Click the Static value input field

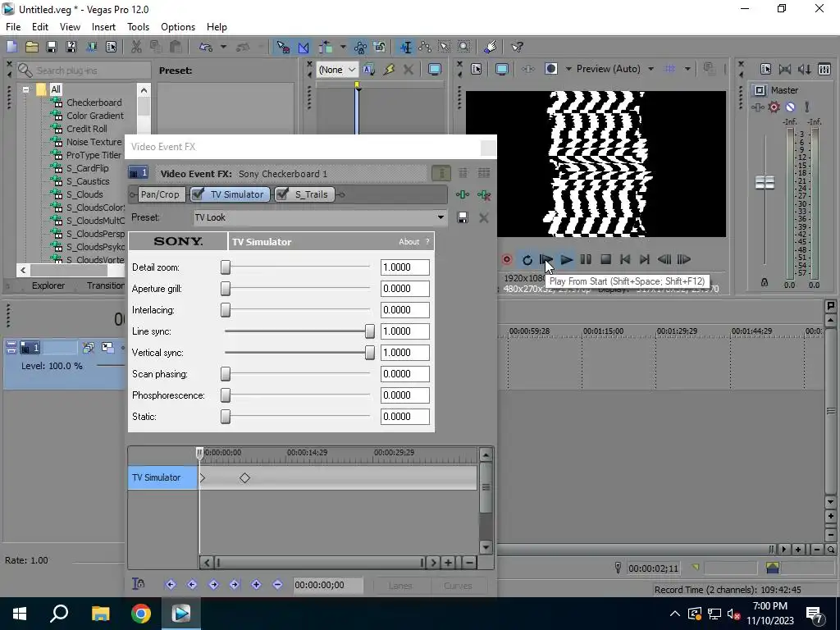(x=405, y=416)
